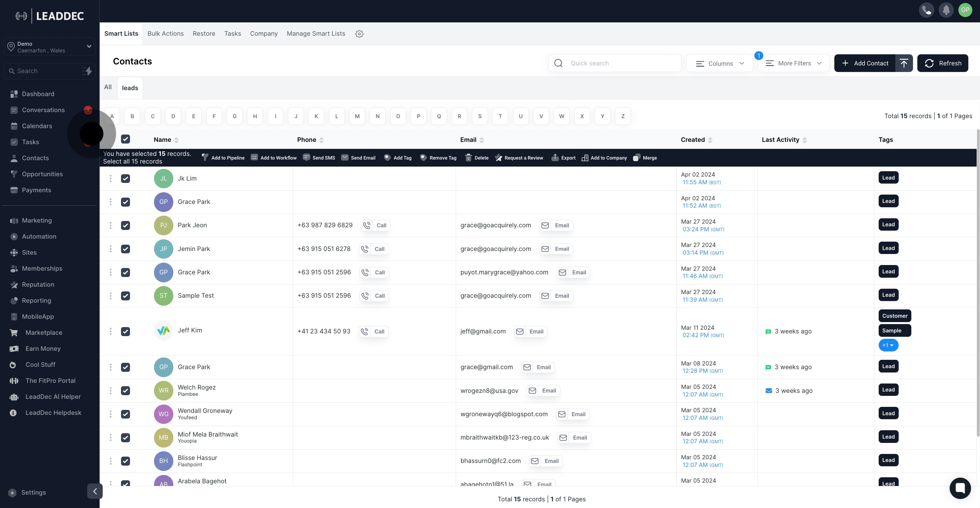980x508 pixels.
Task: Deselect Welch Rogez's checkbox
Action: (126, 390)
